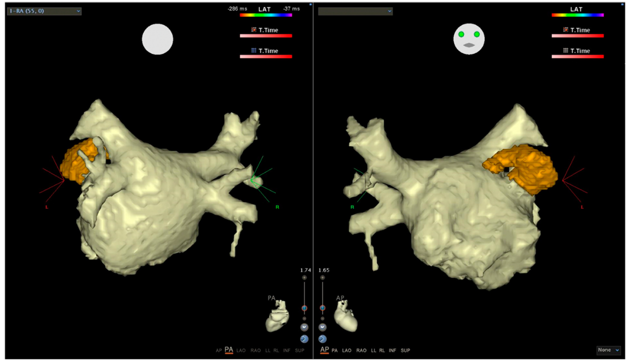Image resolution: width=630 pixels, height=364 pixels.
Task: Switch left pane to LAO view
Action: click(x=241, y=351)
